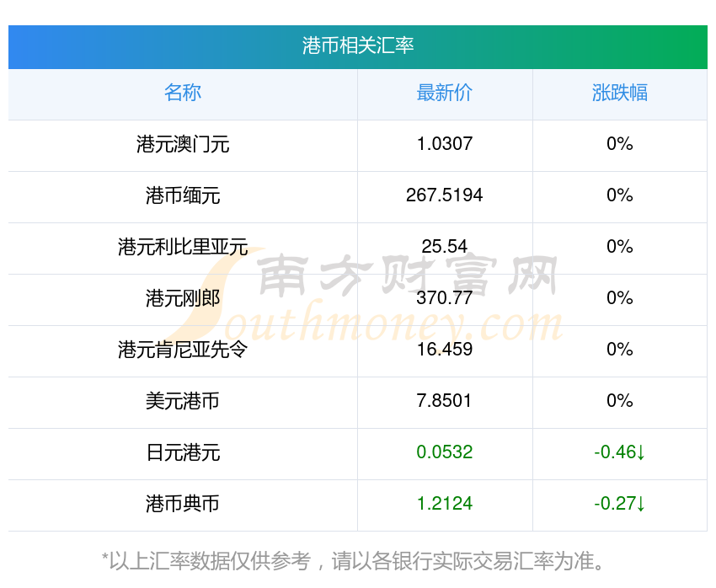Click 0% change for 港元刚郎

[x=620, y=297]
